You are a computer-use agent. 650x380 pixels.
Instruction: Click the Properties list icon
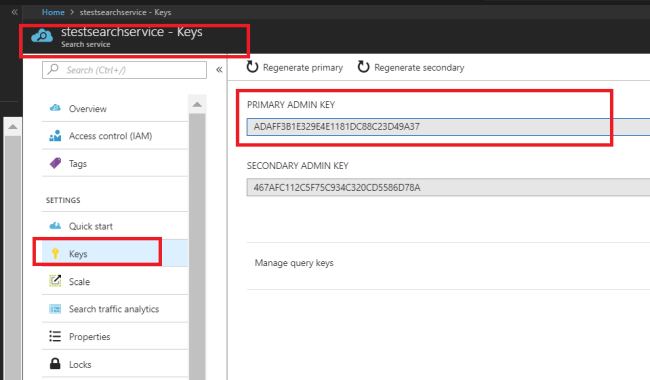[x=55, y=336]
